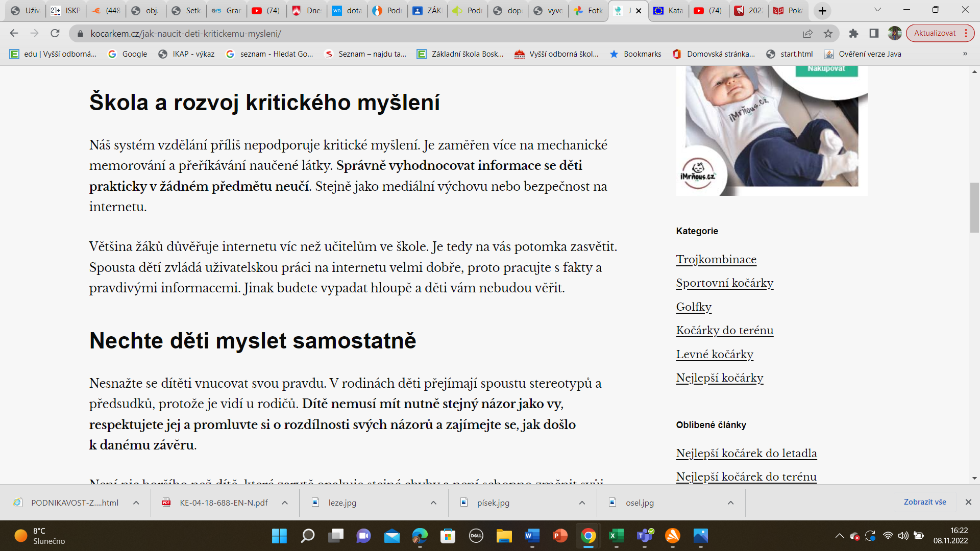Open the Trojkombinace category link
The height and width of the screenshot is (551, 980).
click(x=716, y=259)
